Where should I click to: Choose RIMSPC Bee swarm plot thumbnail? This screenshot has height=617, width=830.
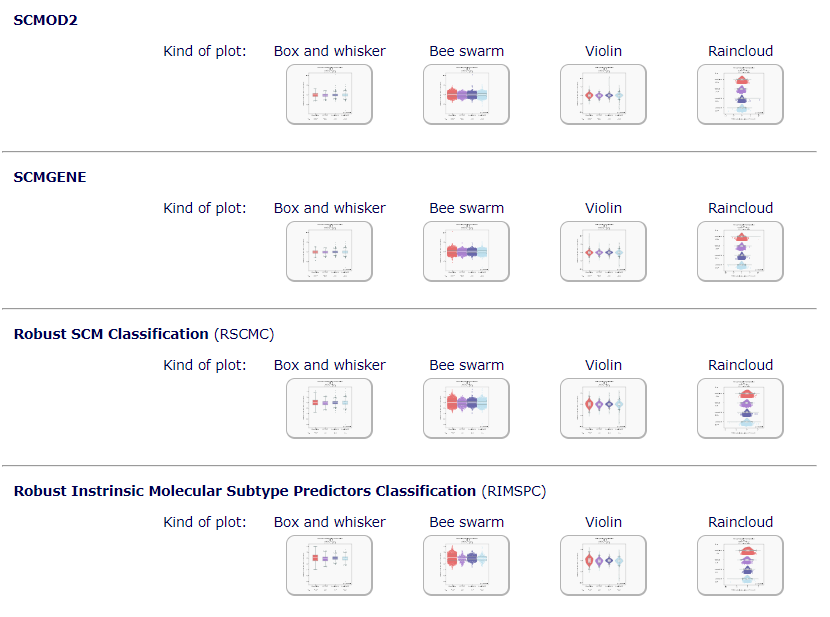coord(466,566)
